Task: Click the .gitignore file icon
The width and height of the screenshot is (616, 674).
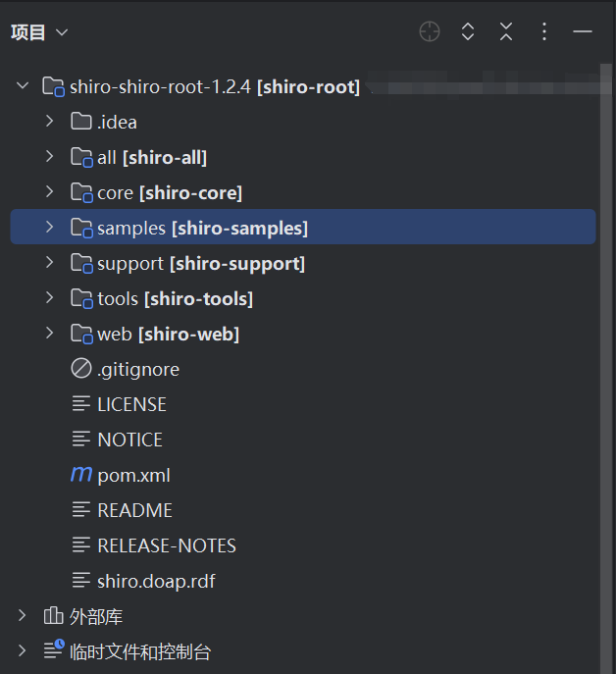Action: 80,369
